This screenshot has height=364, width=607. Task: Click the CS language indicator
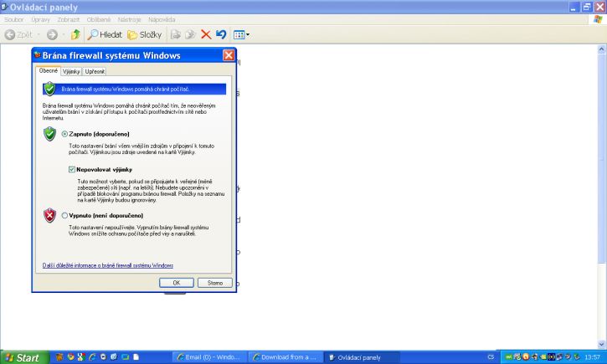tap(491, 357)
